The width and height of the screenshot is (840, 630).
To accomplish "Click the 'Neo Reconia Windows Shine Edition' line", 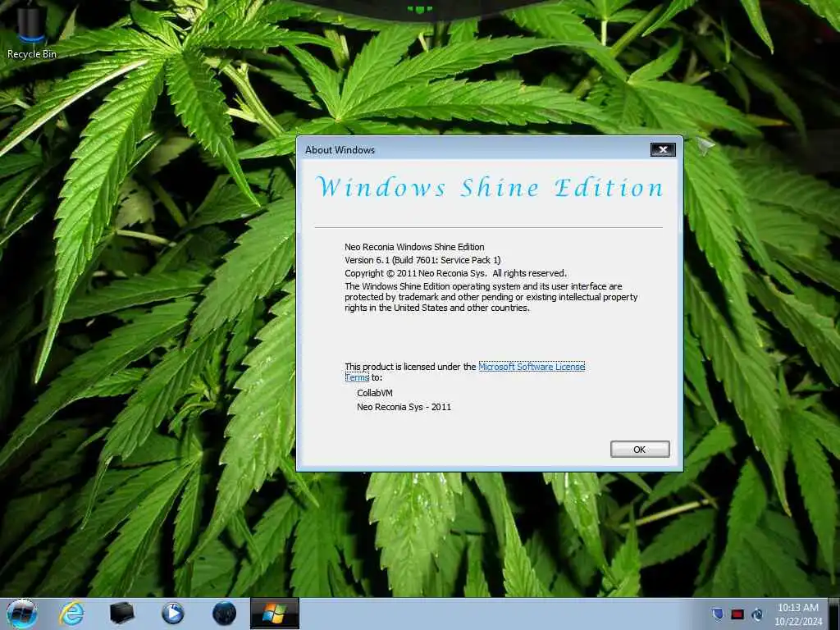I will [414, 247].
